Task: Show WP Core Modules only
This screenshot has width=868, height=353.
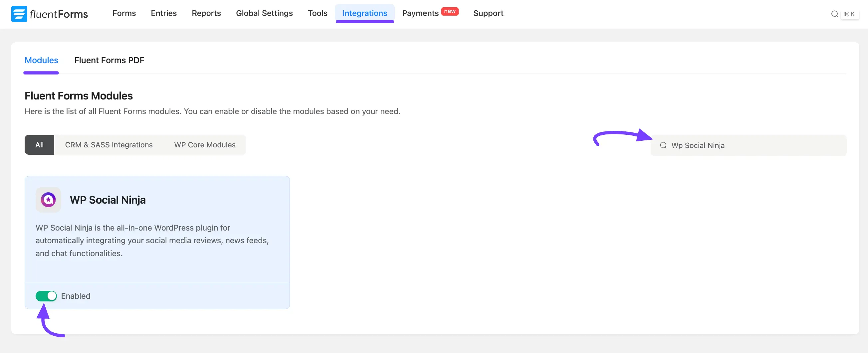Action: click(x=205, y=144)
